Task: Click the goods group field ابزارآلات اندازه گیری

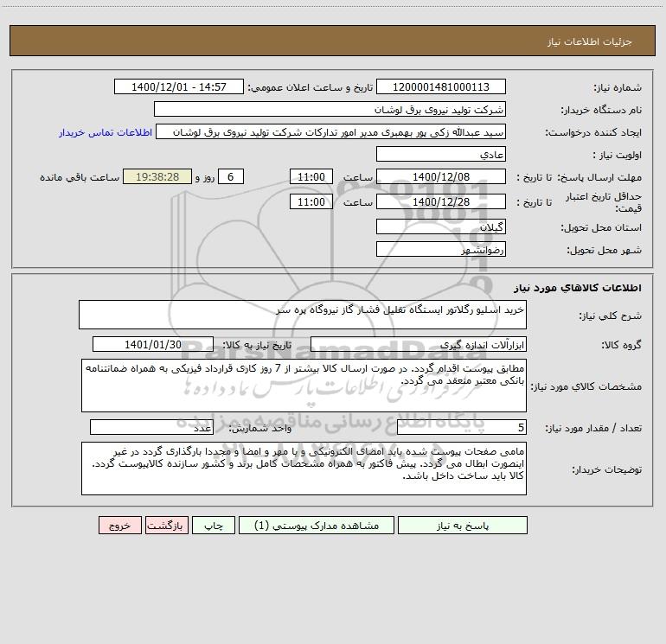Action: tap(419, 344)
